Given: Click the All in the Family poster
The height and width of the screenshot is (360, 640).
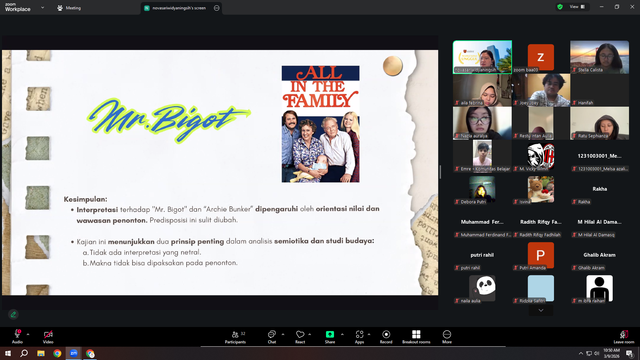Looking at the screenshot, I should tap(320, 124).
